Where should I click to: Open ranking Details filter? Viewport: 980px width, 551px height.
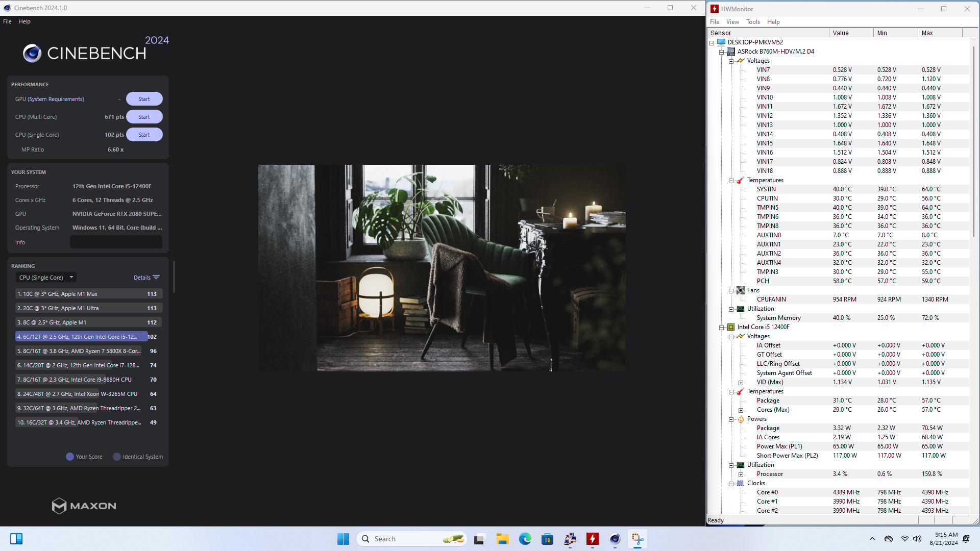tap(146, 278)
